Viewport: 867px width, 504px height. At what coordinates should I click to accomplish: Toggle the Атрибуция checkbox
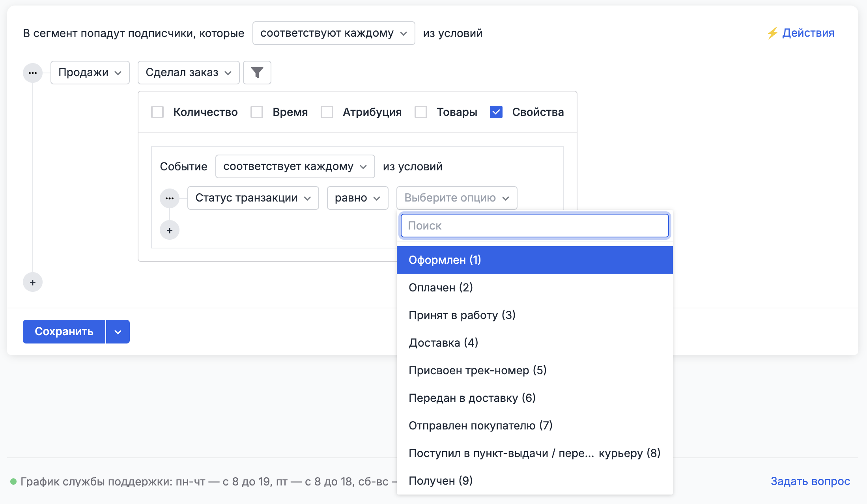[327, 112]
